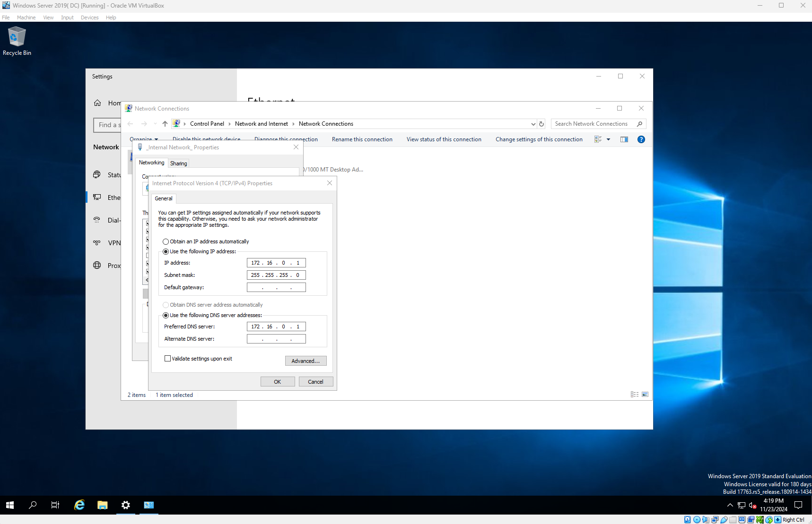This screenshot has width=812, height=524.
Task: Click the VirtualBox audio status icon
Action: pos(706,520)
